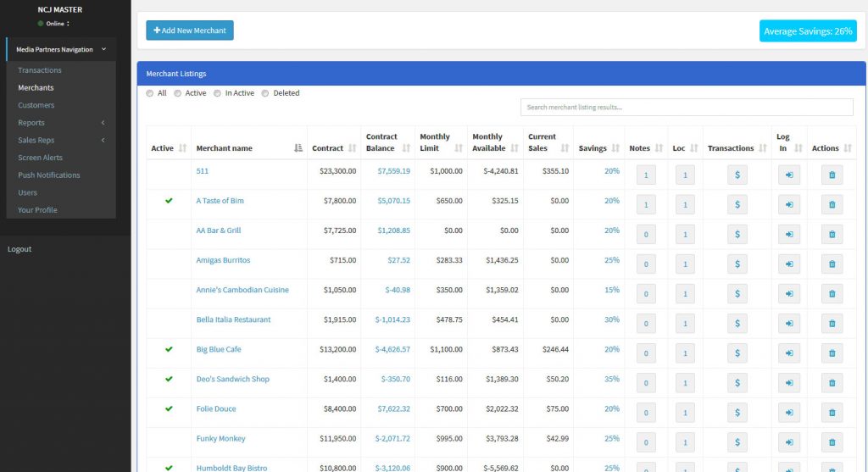Sort table by Current Sales

coord(548,142)
